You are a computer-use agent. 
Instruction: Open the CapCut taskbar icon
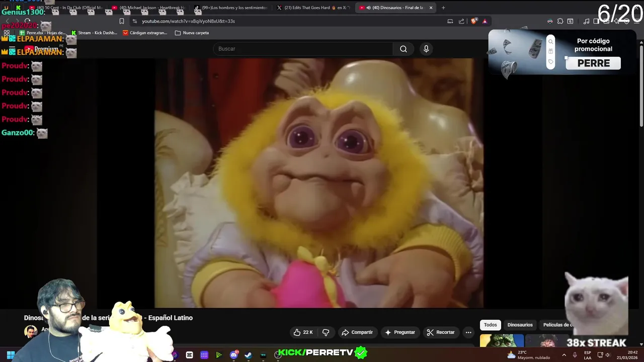click(x=189, y=355)
